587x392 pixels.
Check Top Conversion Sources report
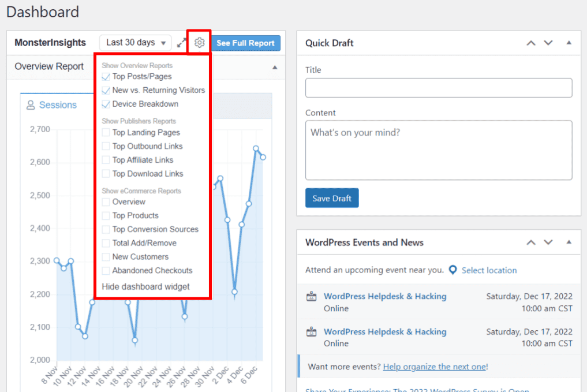click(x=106, y=229)
